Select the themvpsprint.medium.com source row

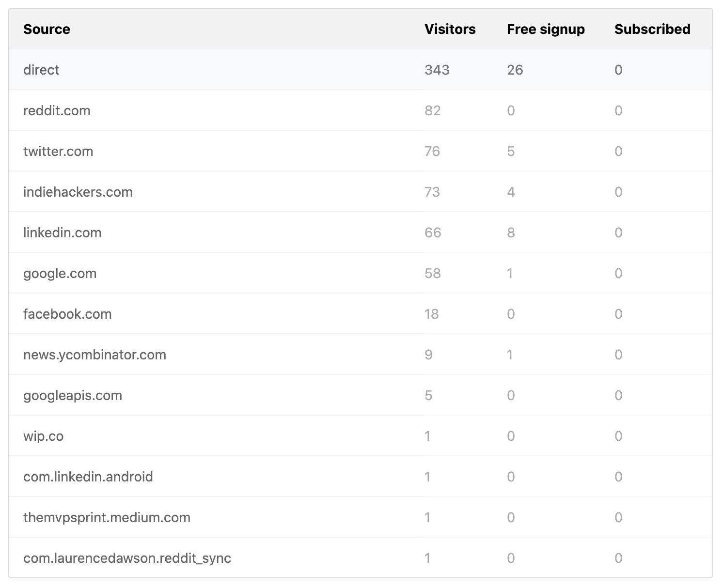point(361,517)
